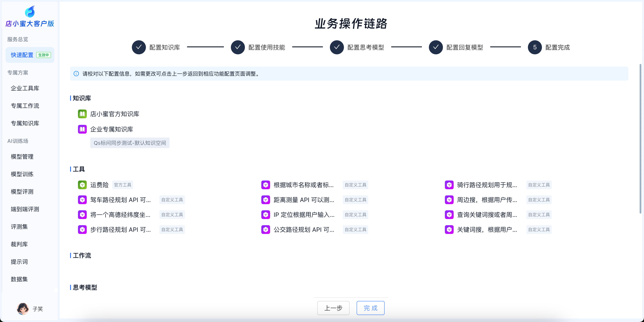Click the green 运费险 tool icon
The height and width of the screenshot is (322, 644).
82,185
